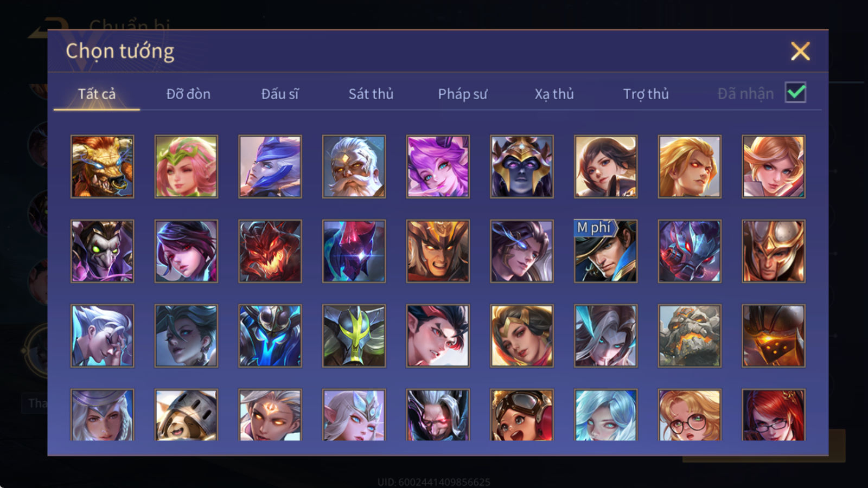
Task: Pick the stone golem hero portrait
Action: 690,336
